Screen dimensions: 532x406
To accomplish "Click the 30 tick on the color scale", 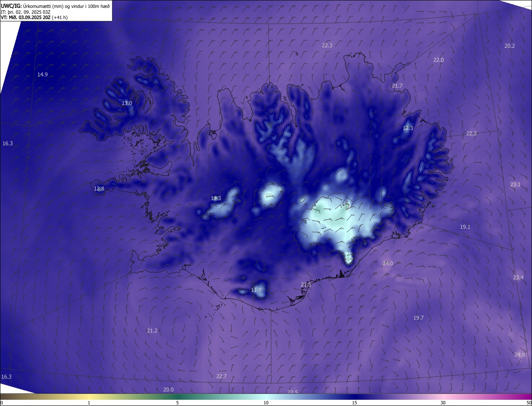I will 443,403.
